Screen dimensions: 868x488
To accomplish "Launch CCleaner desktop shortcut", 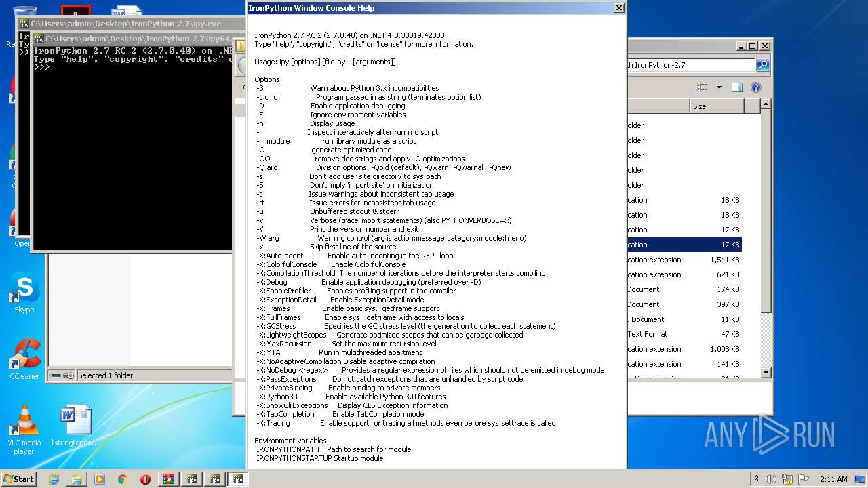I will click(24, 359).
